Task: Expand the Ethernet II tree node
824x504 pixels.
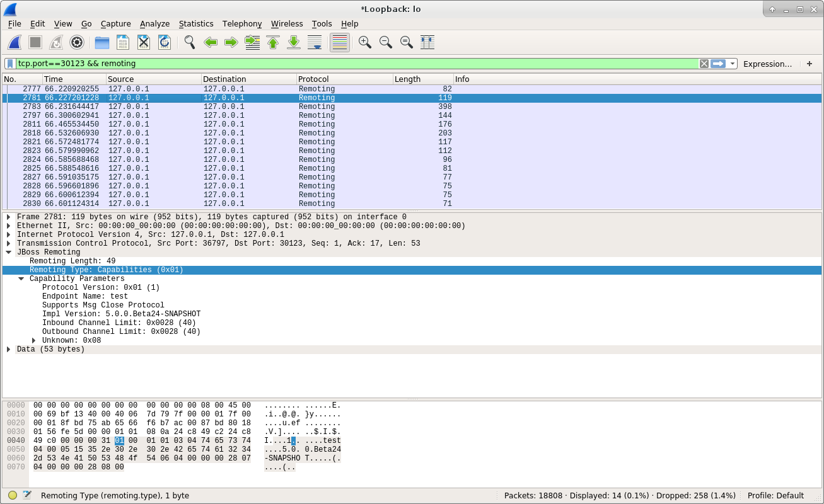Action: (x=9, y=226)
